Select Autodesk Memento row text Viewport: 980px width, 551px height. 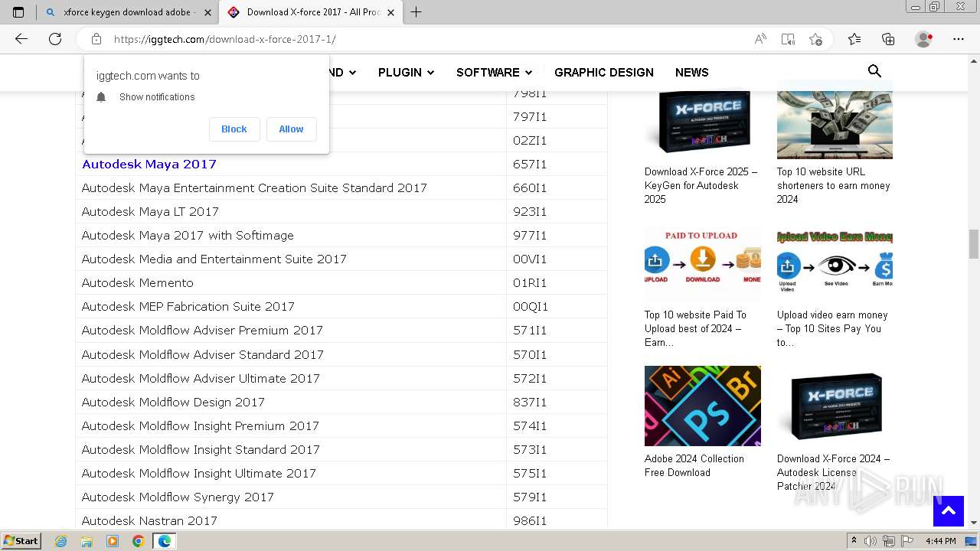coord(138,282)
